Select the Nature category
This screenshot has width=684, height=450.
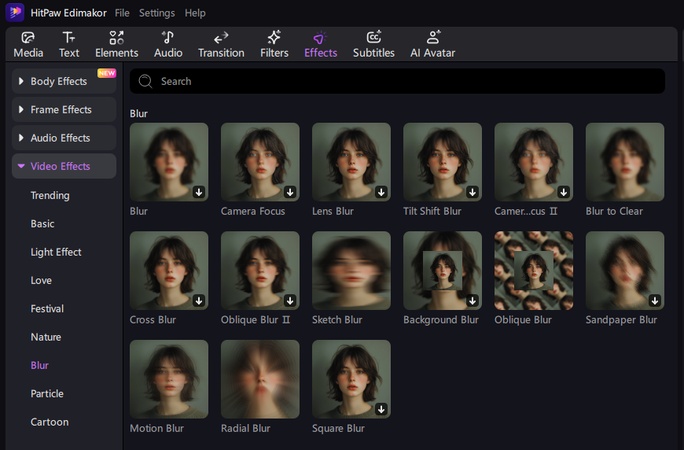coord(46,337)
